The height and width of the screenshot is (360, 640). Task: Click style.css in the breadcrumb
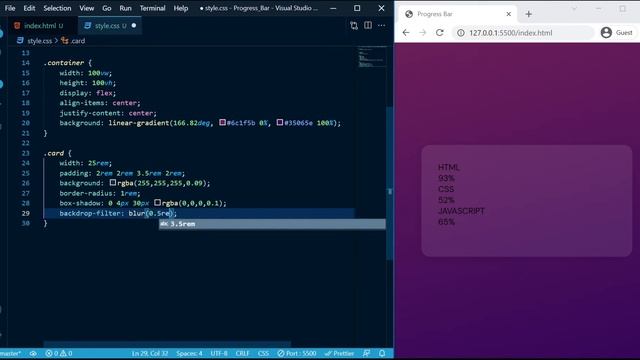click(40, 41)
